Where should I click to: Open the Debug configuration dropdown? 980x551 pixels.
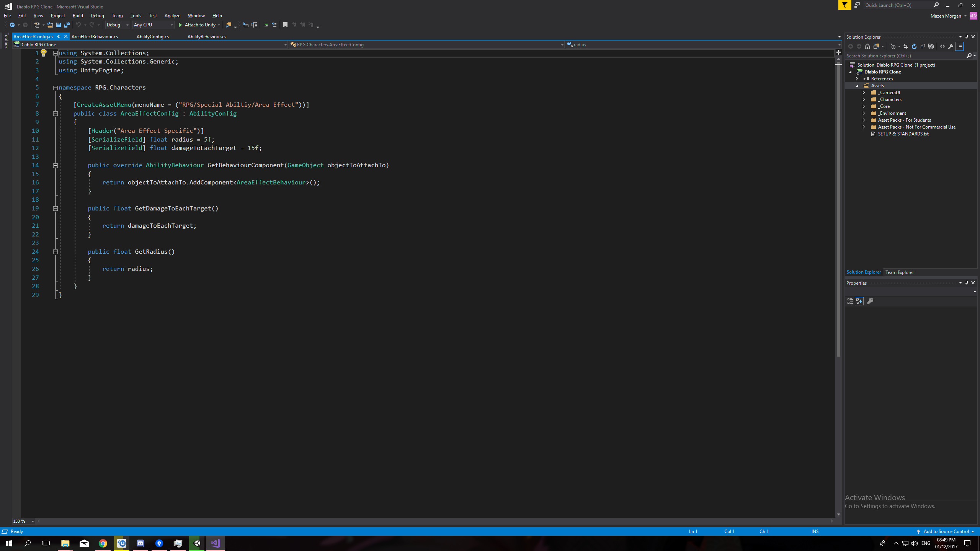click(x=117, y=25)
